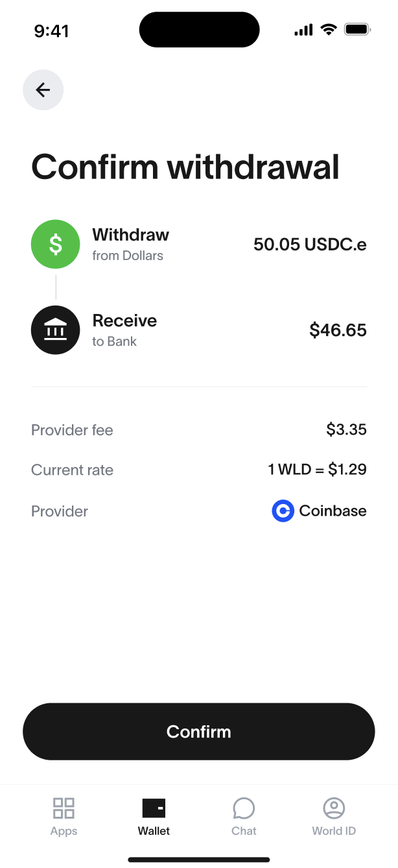
Task: Click the Provider fee $3.35 value
Action: click(346, 429)
